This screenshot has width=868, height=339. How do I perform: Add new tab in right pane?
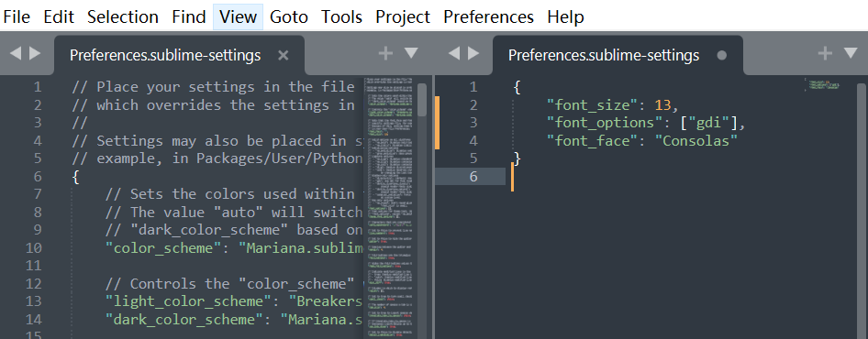coord(825,53)
